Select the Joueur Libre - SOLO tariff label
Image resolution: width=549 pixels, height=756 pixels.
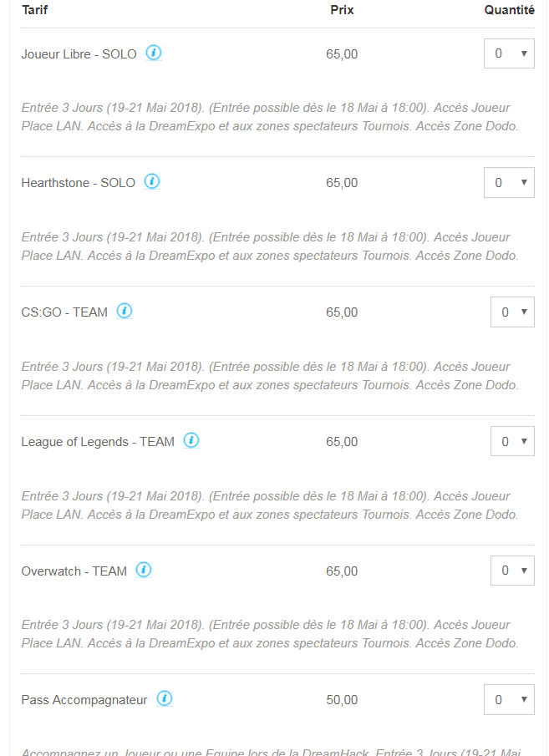coord(79,54)
